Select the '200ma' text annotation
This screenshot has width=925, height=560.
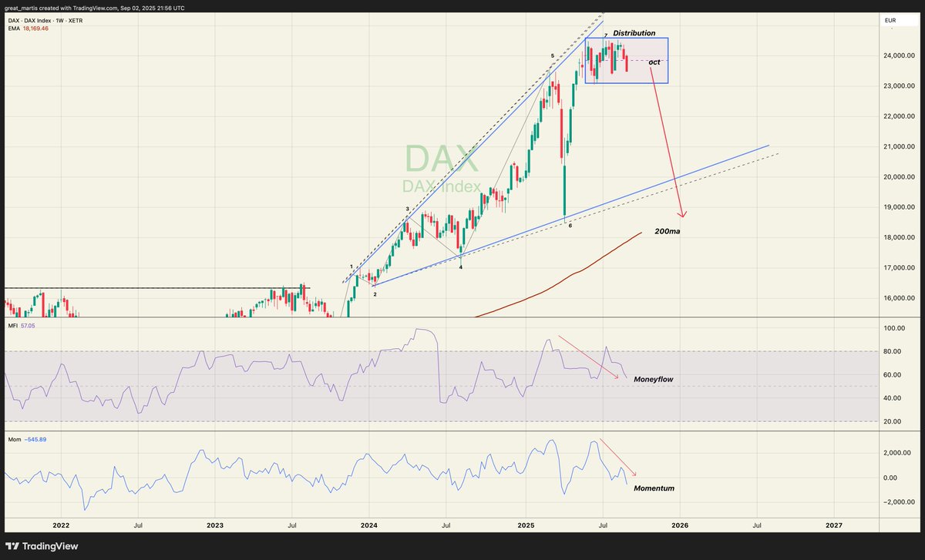[667, 231]
